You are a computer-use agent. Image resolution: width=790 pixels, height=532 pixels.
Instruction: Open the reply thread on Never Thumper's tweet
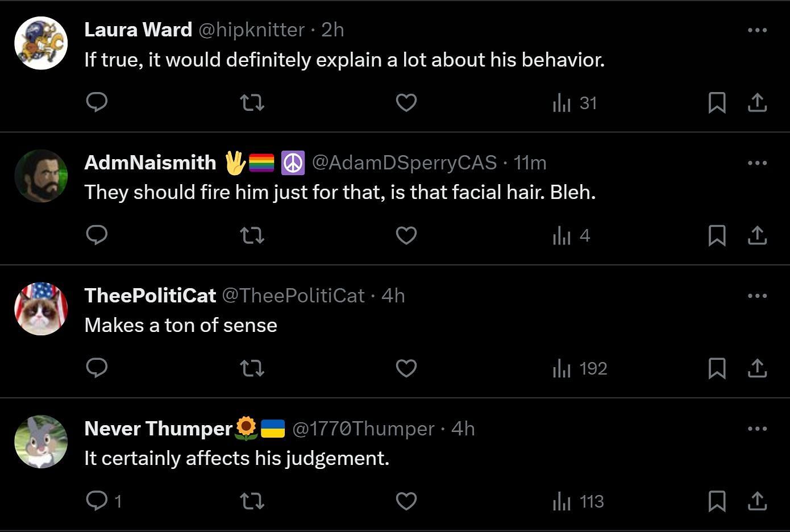tap(103, 501)
